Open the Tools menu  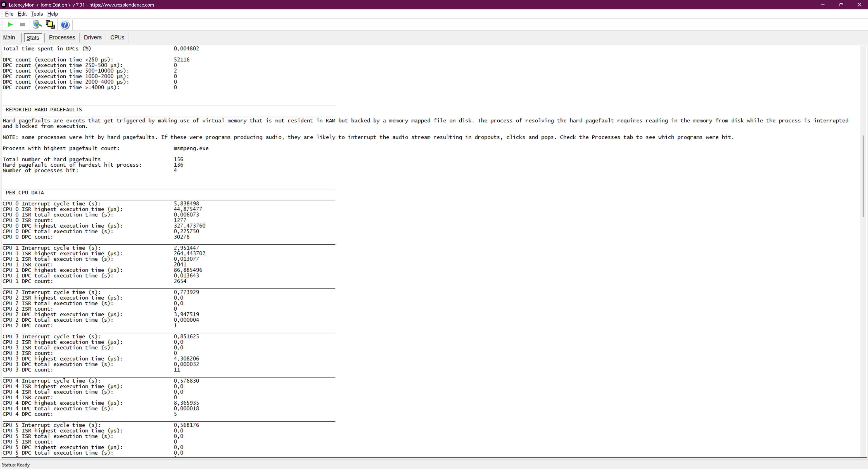pos(37,14)
